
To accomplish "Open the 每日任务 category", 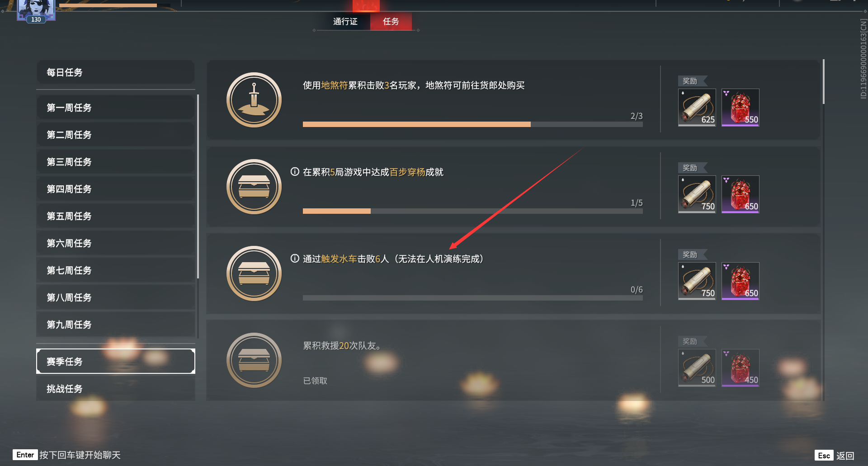I will pyautogui.click(x=115, y=72).
